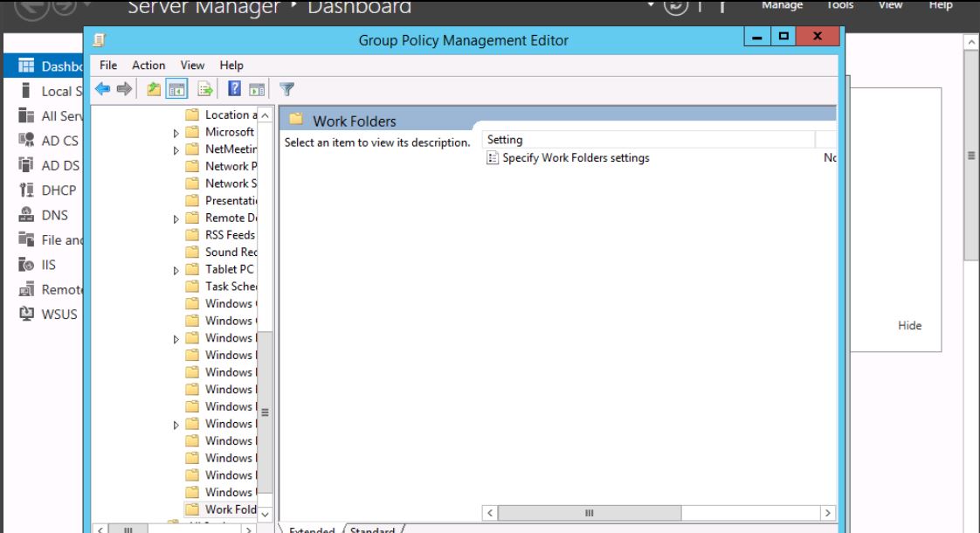Viewport: 980px width, 533px height.
Task: Expand the Tablet PC tree node
Action: click(x=176, y=270)
